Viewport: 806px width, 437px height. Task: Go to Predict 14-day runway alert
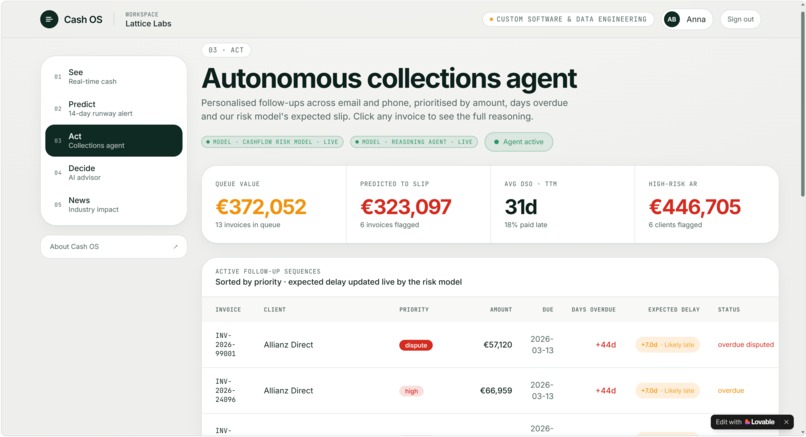tap(114, 108)
